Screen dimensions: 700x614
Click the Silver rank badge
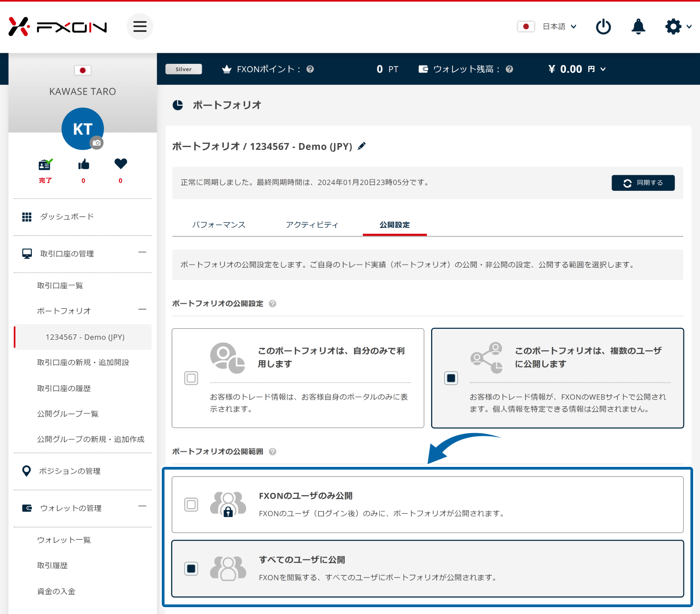pos(184,69)
